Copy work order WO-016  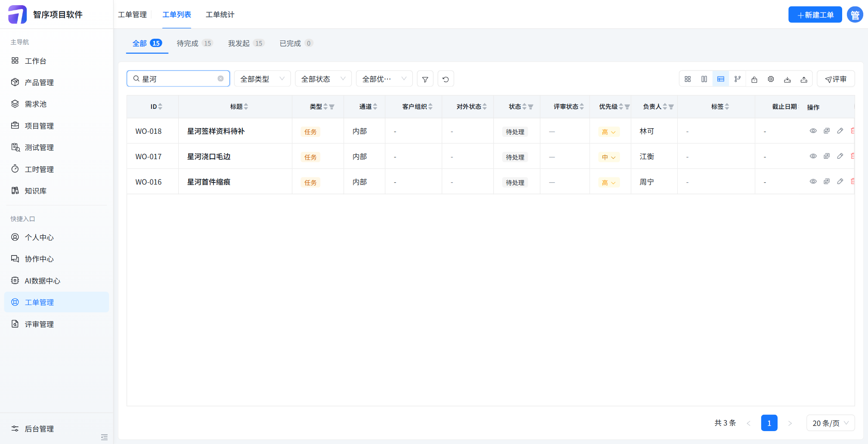(x=827, y=182)
